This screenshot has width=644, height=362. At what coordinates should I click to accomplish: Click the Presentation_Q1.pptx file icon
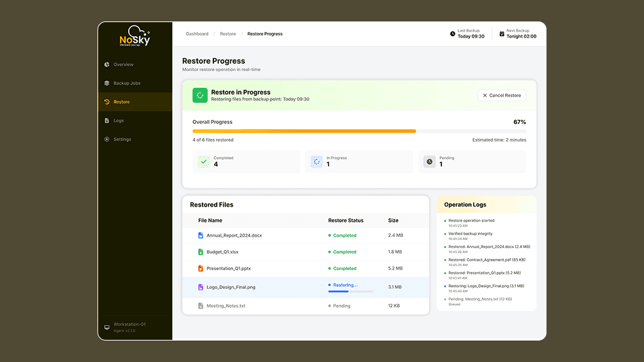(200, 268)
